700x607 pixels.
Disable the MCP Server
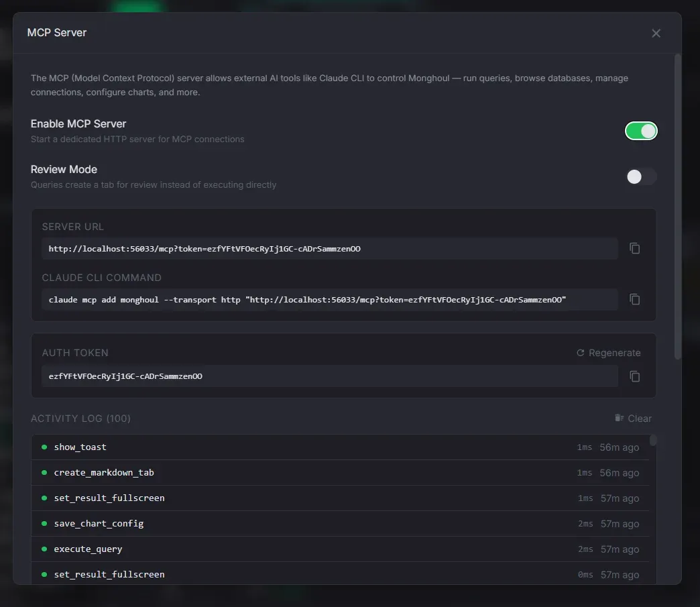click(x=641, y=130)
